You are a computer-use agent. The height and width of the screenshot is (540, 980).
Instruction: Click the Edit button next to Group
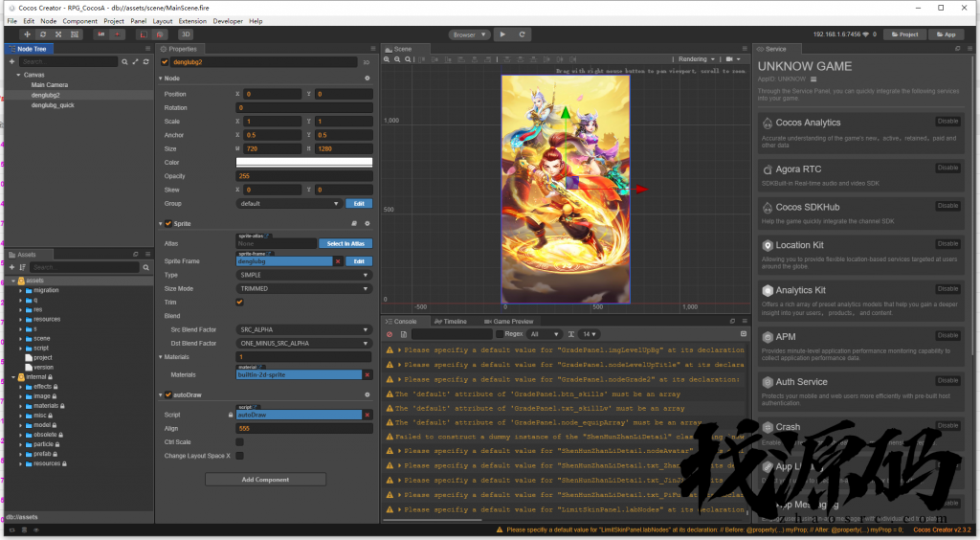point(359,204)
